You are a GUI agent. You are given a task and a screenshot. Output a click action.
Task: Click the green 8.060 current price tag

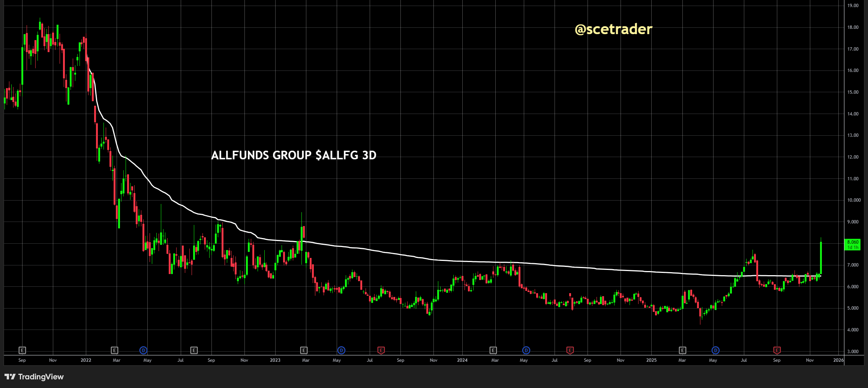[853, 244]
